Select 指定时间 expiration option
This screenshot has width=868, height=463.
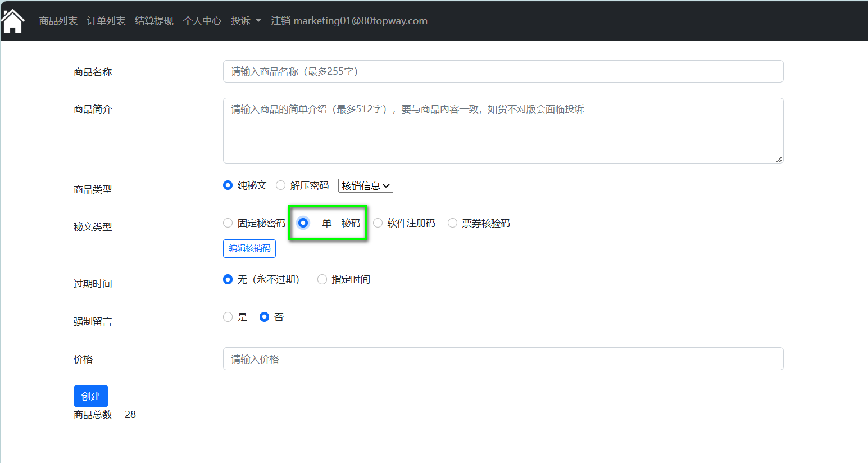(322, 279)
